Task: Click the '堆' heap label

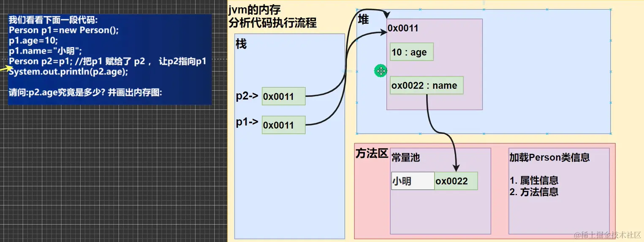Action: pyautogui.click(x=363, y=19)
